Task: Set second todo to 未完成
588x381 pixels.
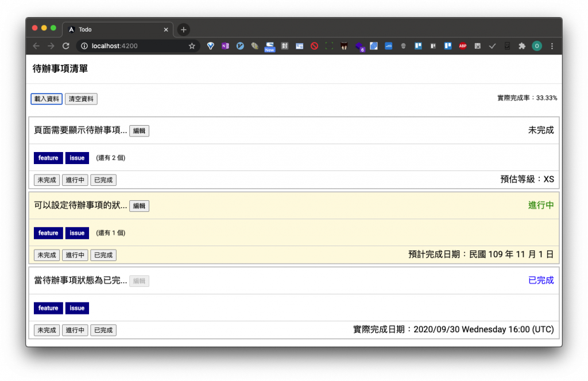Action: [47, 255]
